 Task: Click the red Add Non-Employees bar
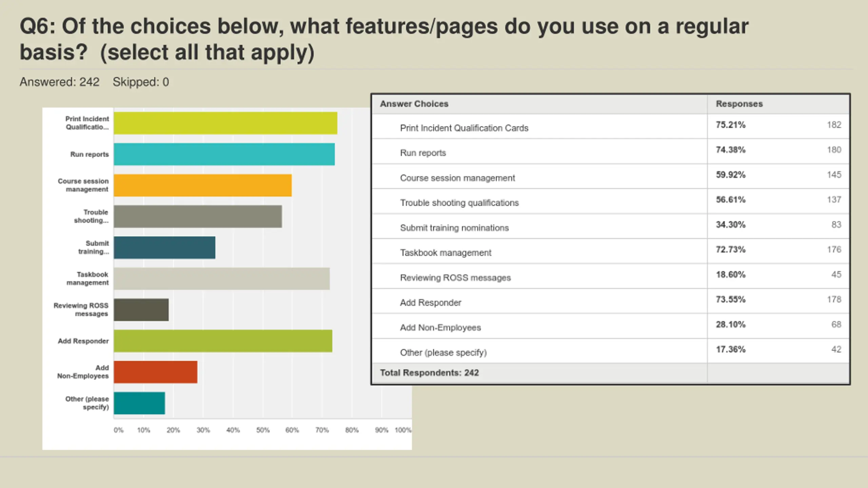point(156,372)
